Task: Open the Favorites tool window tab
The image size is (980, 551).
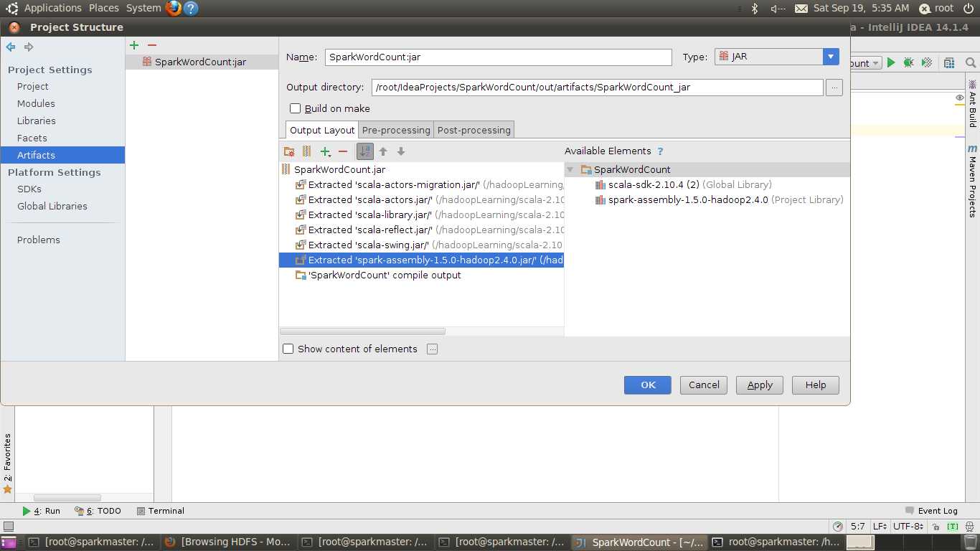Action: pyautogui.click(x=8, y=463)
